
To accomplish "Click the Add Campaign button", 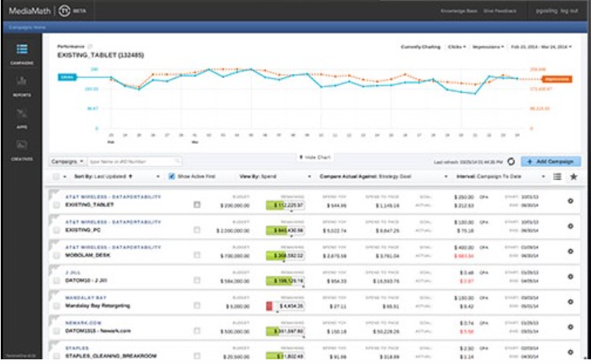I will [550, 162].
